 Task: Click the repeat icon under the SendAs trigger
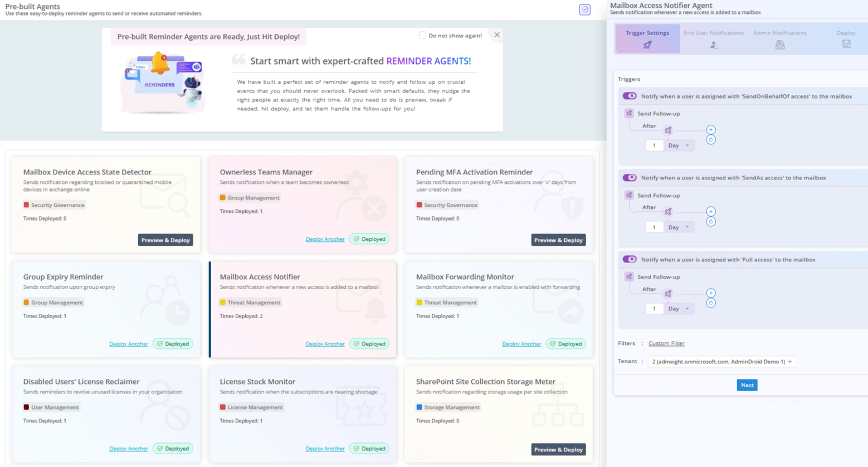(x=711, y=222)
